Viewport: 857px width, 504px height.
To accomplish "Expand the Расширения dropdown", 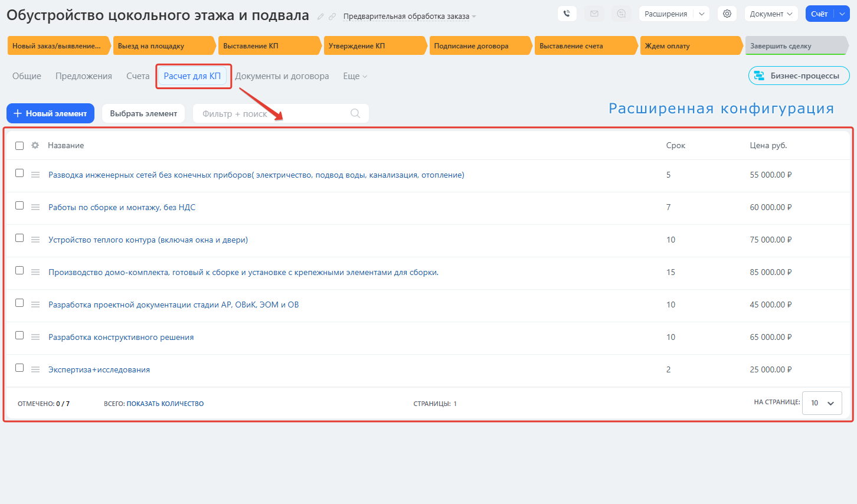I will click(673, 14).
